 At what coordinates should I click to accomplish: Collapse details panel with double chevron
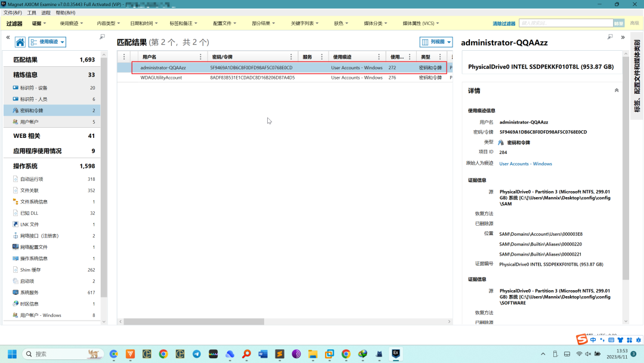pos(623,38)
